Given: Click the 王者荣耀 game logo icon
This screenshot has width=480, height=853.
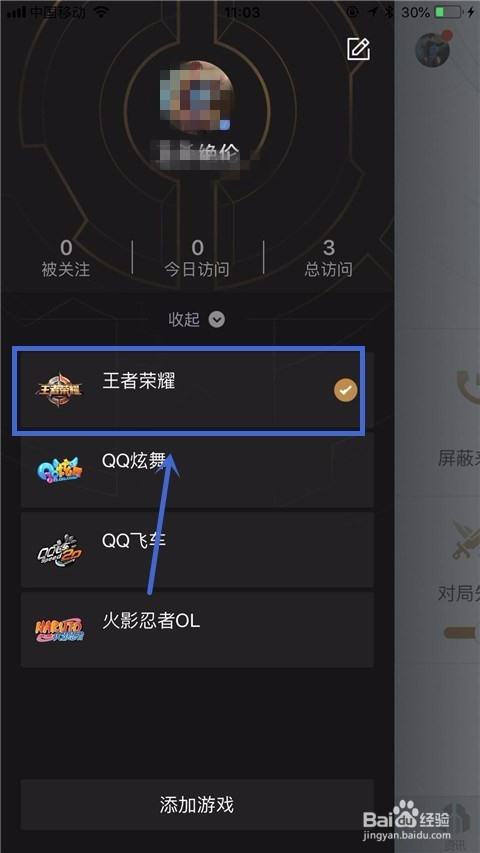Looking at the screenshot, I should click(59, 390).
